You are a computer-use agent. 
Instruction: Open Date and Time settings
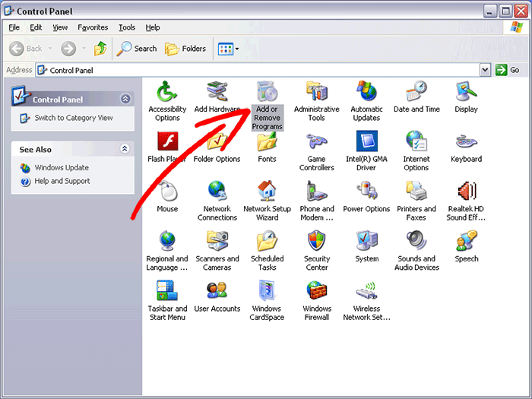416,97
